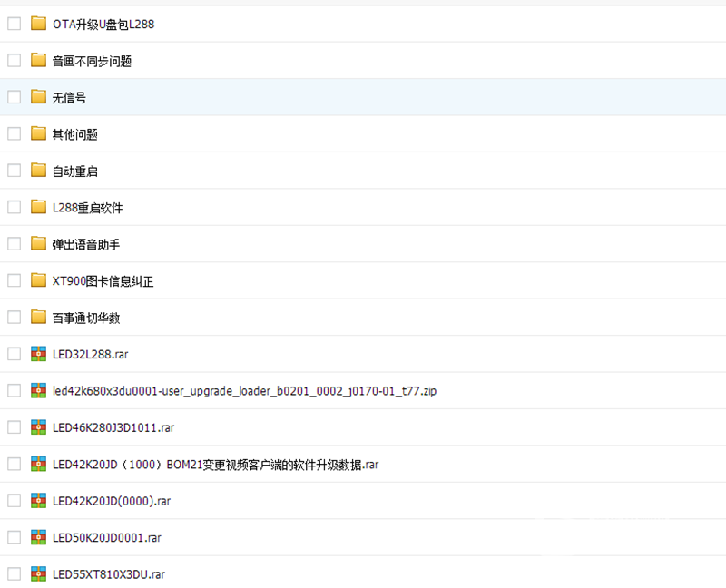Tick checkbox for XT900图卡信息纠正

(x=15, y=280)
